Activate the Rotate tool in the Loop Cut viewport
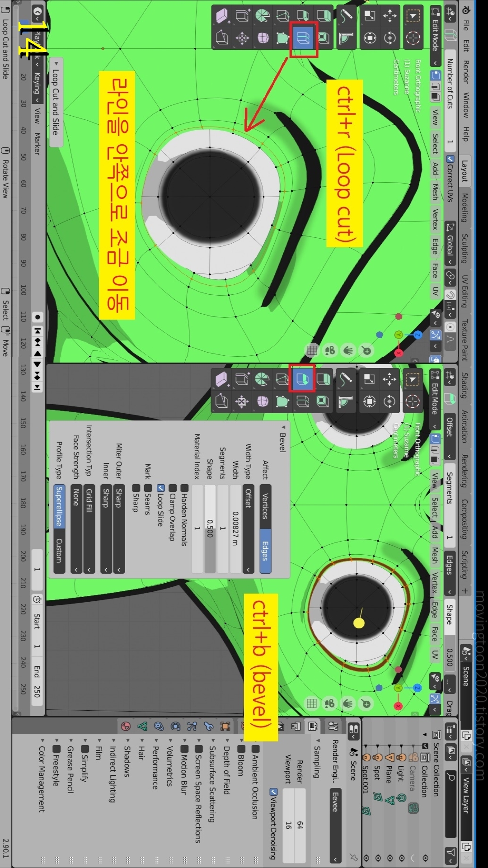The width and height of the screenshot is (488, 868). [389, 38]
